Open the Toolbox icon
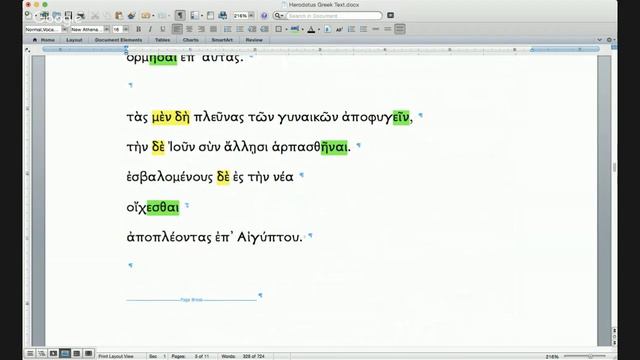Viewport: 640px width, 360px height. pos(210,16)
